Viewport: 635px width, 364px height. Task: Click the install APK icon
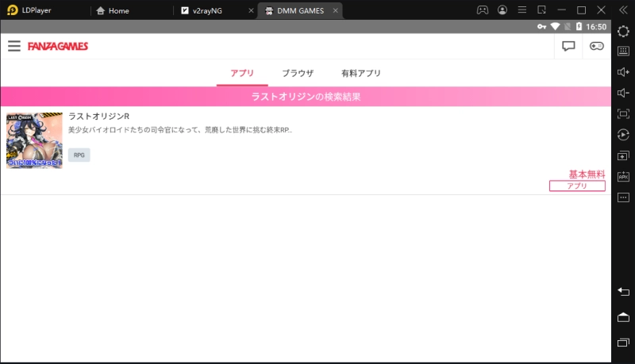pos(623,176)
